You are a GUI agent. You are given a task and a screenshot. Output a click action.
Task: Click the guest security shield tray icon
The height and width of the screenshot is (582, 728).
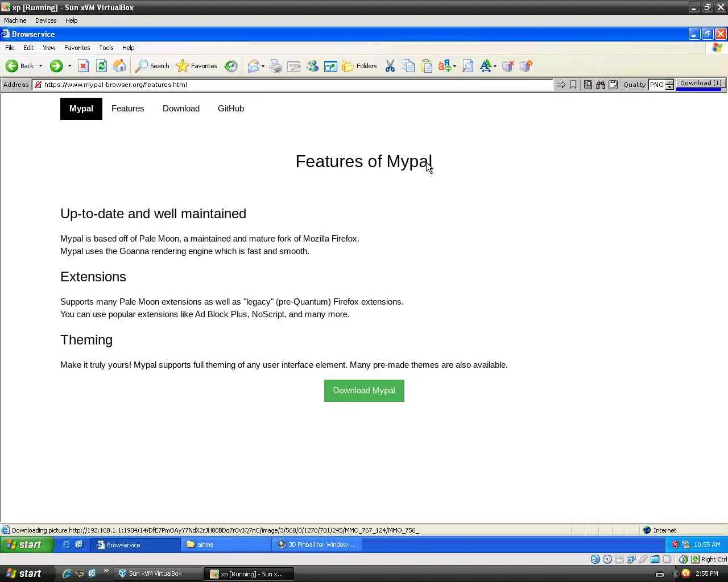click(x=675, y=544)
